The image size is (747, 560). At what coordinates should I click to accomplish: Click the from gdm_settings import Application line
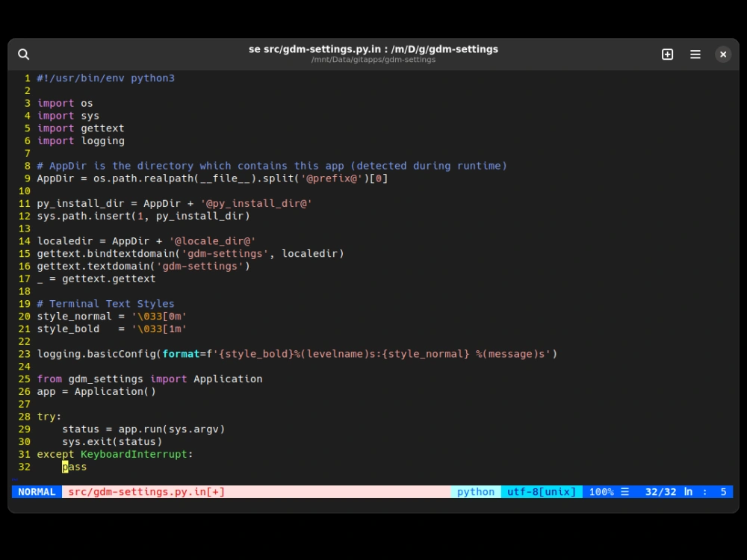pyautogui.click(x=149, y=379)
